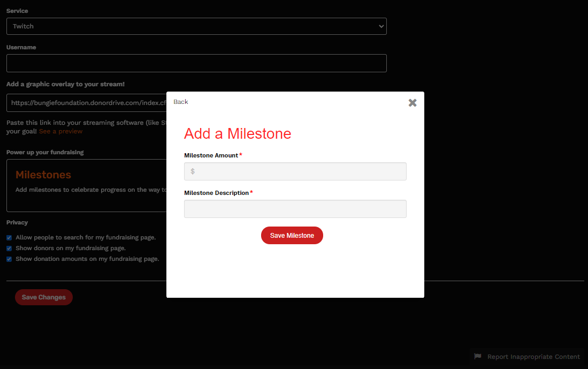This screenshot has width=588, height=369.
Task: Open the Service dropdown currently set to Twitch
Action: (196, 26)
